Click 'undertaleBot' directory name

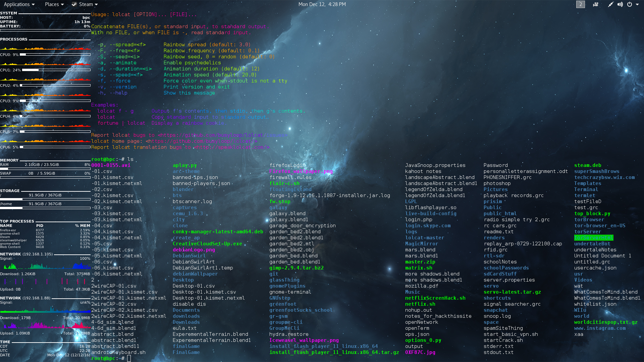click(x=592, y=244)
